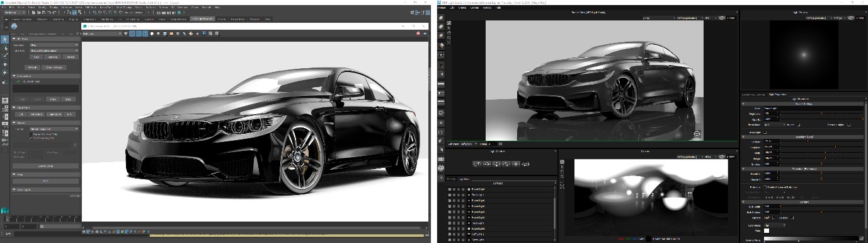Screen dimensions: 868x243
Task: Open the export type dropdown in Export section
Action: (54, 129)
